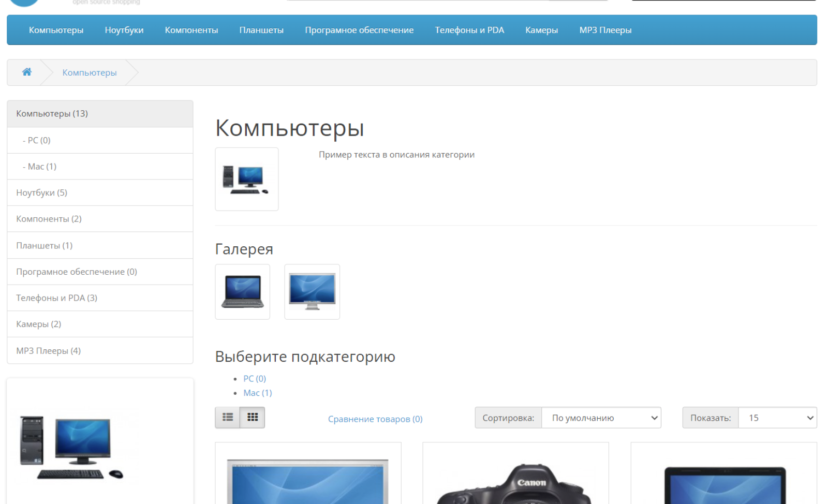Open Телефоны и PDA in top navigation
Screen dimensions: 828x504
(469, 30)
